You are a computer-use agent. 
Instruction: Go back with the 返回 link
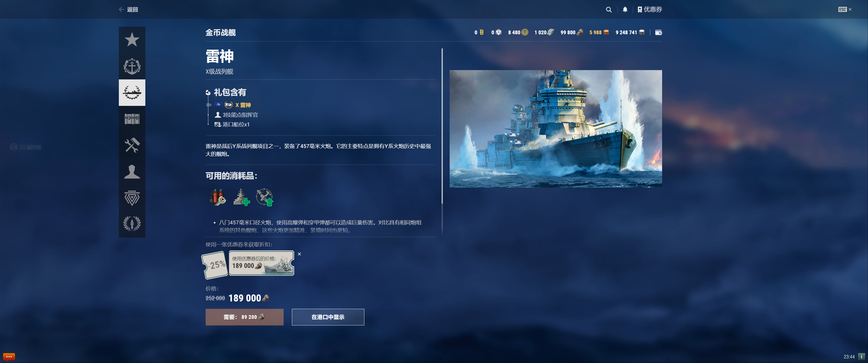coord(128,9)
